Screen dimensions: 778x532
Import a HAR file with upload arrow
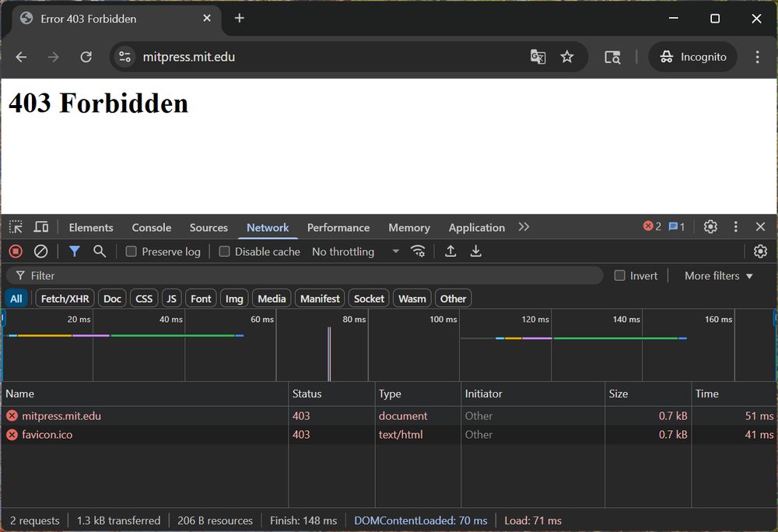point(450,251)
